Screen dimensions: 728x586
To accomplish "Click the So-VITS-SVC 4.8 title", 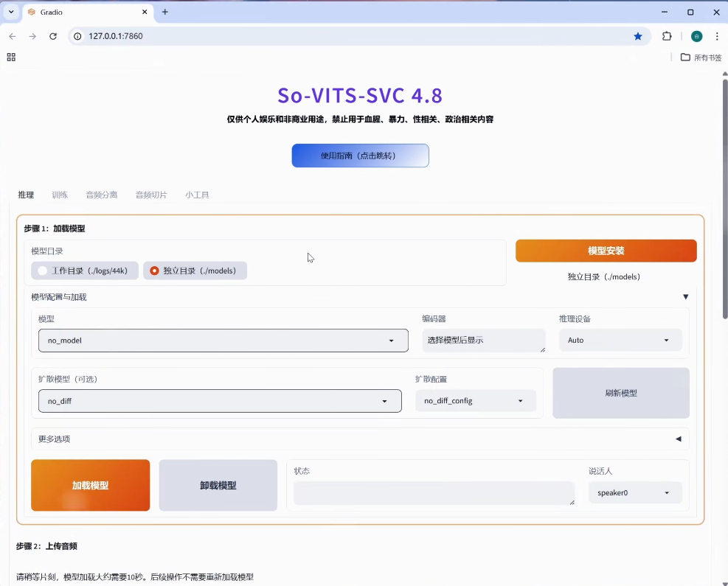I will point(360,96).
